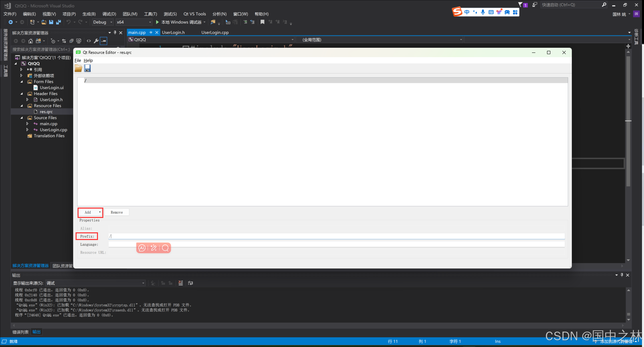Switch to the 团队资源管理器 tab
Image resolution: width=644 pixels, height=347 pixels.
pos(63,266)
